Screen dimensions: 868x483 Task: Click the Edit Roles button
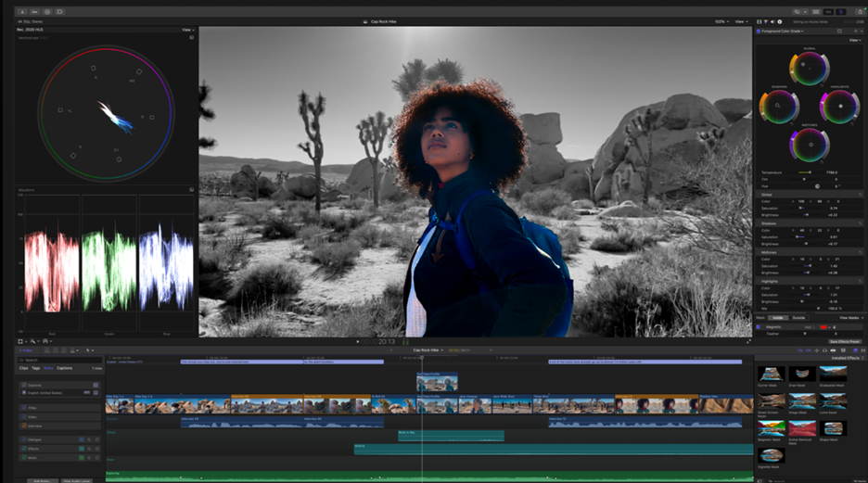click(x=43, y=481)
